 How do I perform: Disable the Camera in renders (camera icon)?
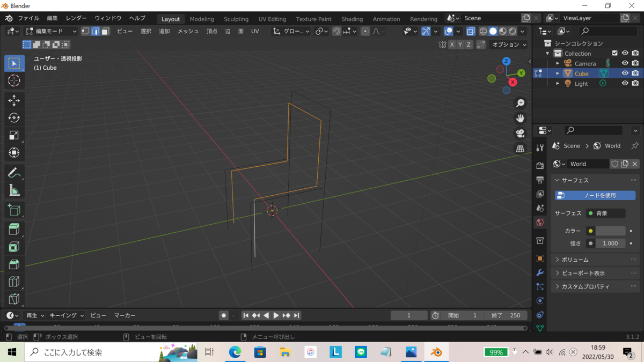[635, 63]
